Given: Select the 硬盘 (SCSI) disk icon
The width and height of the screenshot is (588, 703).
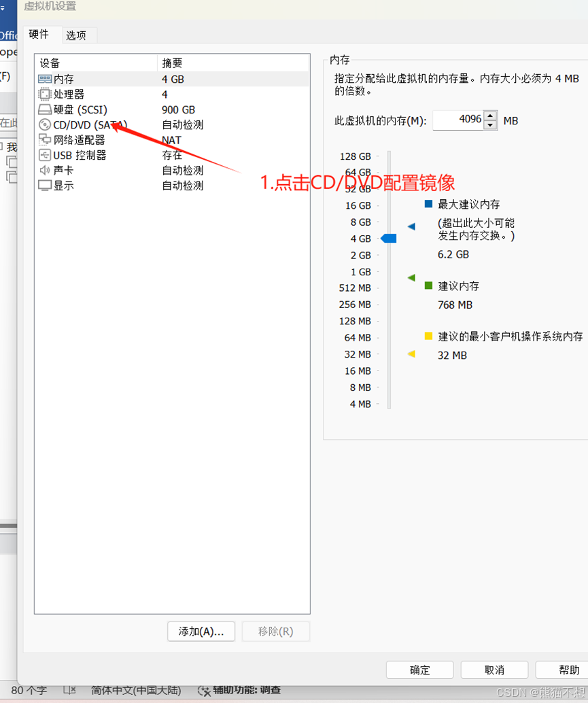Looking at the screenshot, I should [x=45, y=109].
